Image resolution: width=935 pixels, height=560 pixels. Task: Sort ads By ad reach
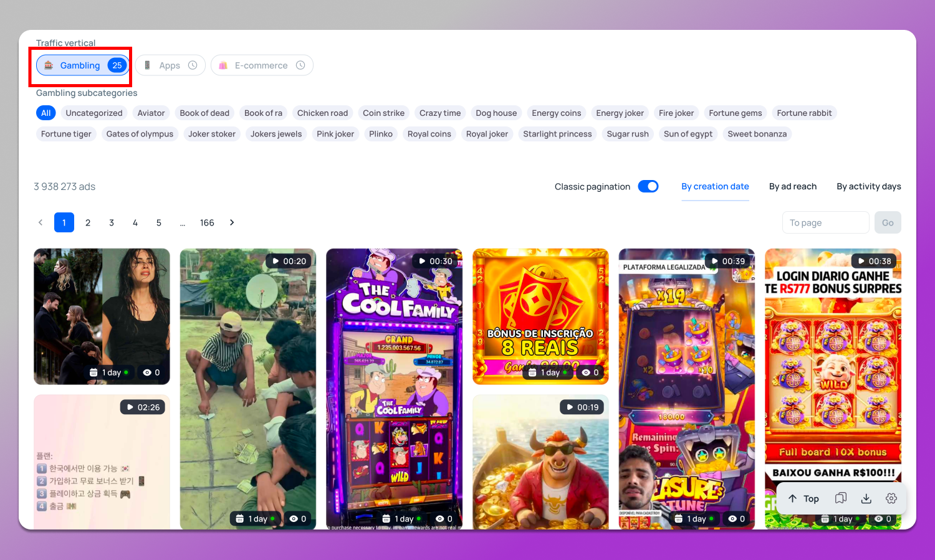(x=792, y=186)
